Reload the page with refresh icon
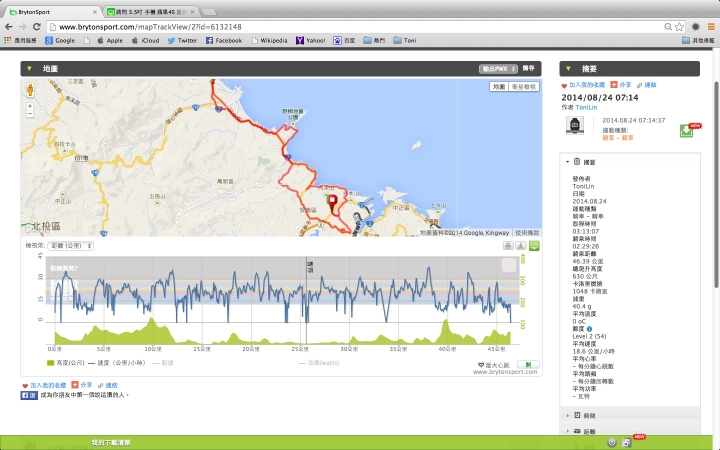720x450 pixels. (37, 27)
